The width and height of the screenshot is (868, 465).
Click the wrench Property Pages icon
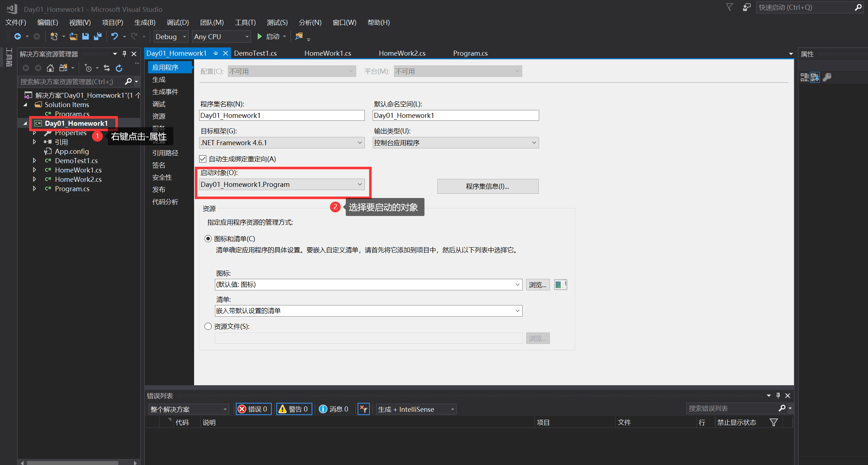tap(827, 77)
